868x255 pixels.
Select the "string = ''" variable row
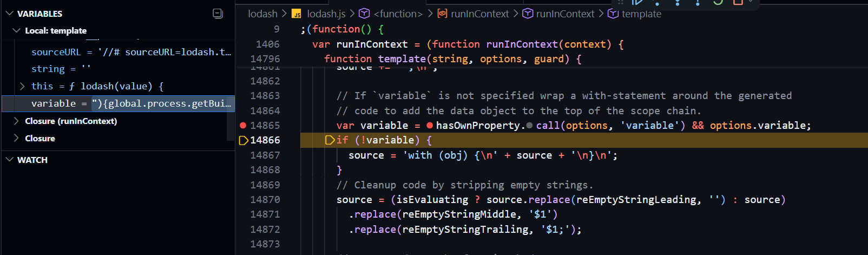click(x=118, y=69)
